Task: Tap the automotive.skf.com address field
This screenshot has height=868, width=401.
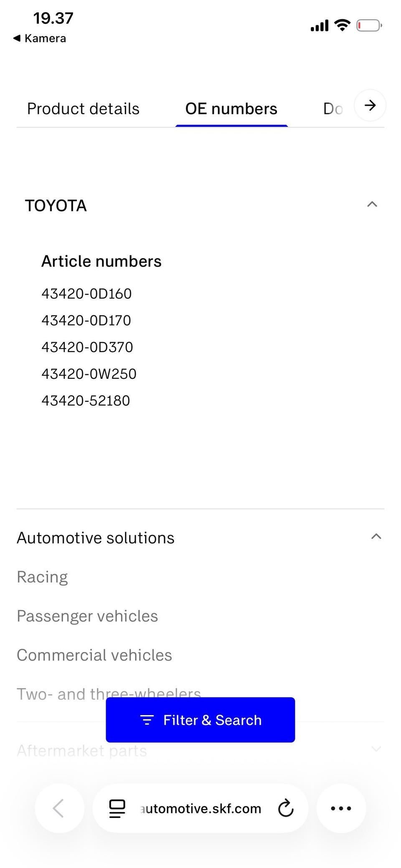Action: pyautogui.click(x=201, y=808)
